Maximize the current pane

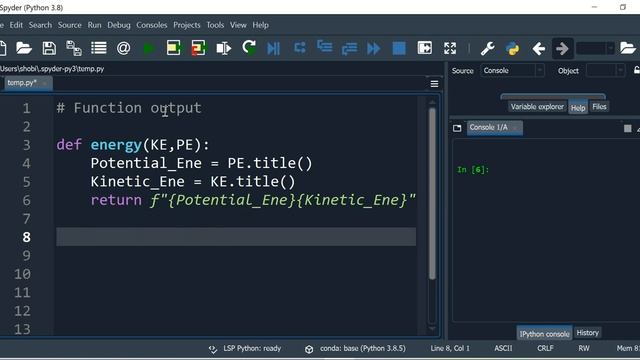click(x=424, y=49)
